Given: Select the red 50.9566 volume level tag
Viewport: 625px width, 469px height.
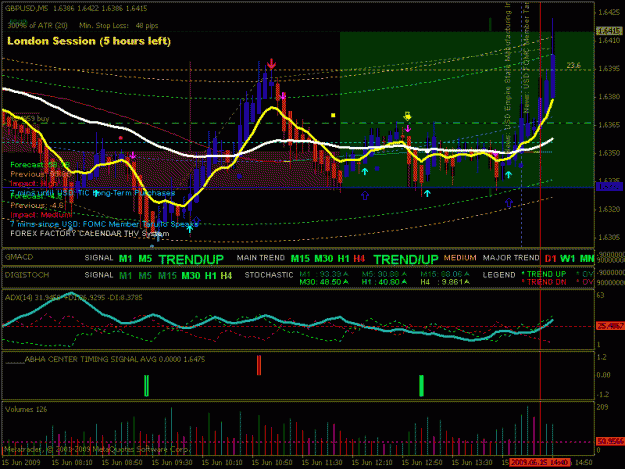Looking at the screenshot, I should 610,441.
